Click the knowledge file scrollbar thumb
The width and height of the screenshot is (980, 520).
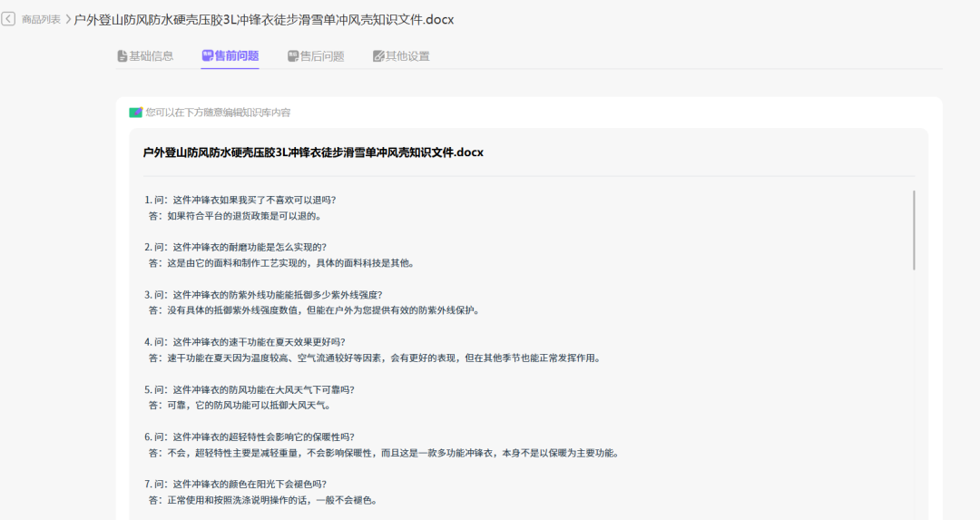pos(914,230)
